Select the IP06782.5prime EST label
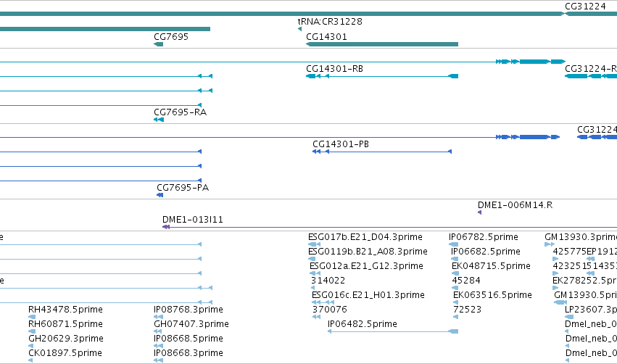The height and width of the screenshot is (364, 617). click(x=483, y=237)
